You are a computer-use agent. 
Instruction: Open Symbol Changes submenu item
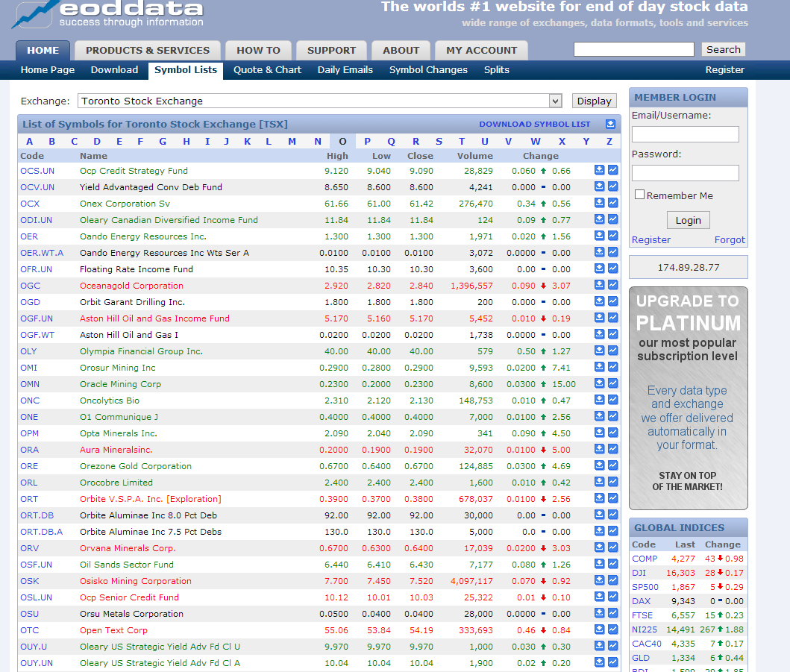point(428,70)
